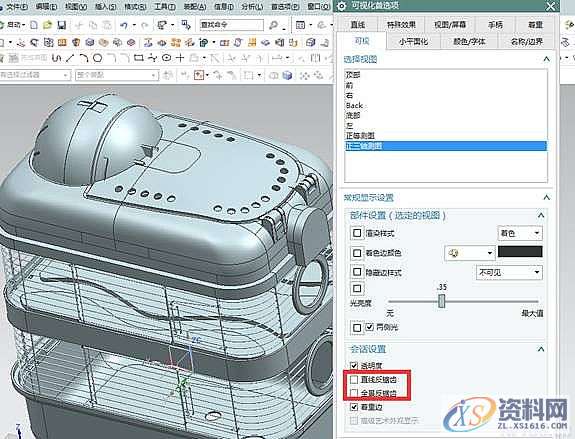Click the blue shaded cube icon

[288, 75]
